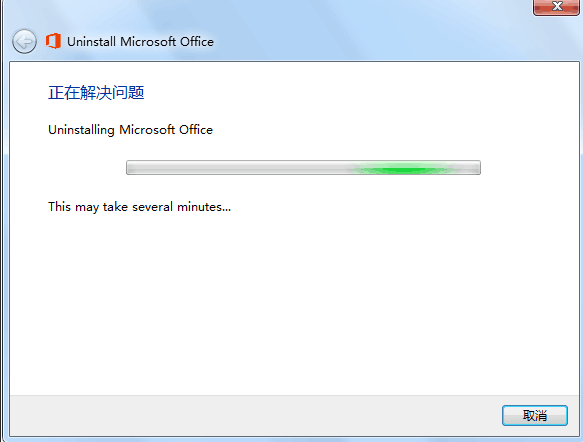Viewport: 583px width, 442px height.
Task: Click the empty grey part of progress bar
Action: (238, 168)
